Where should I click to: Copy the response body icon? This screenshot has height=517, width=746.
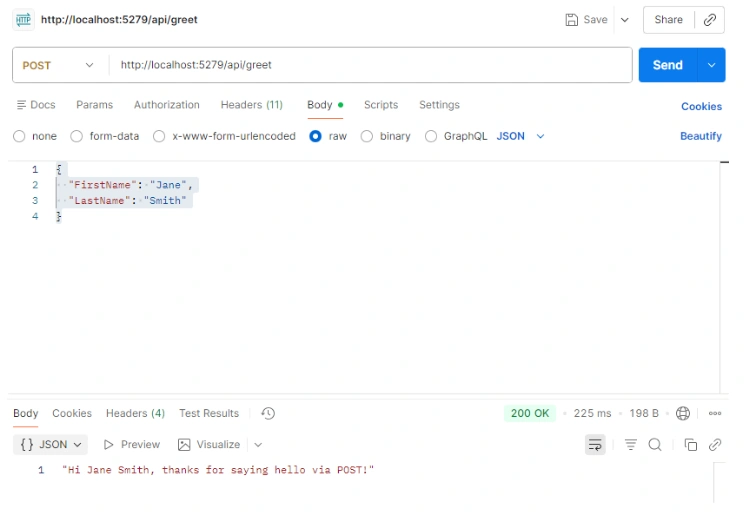click(x=690, y=445)
